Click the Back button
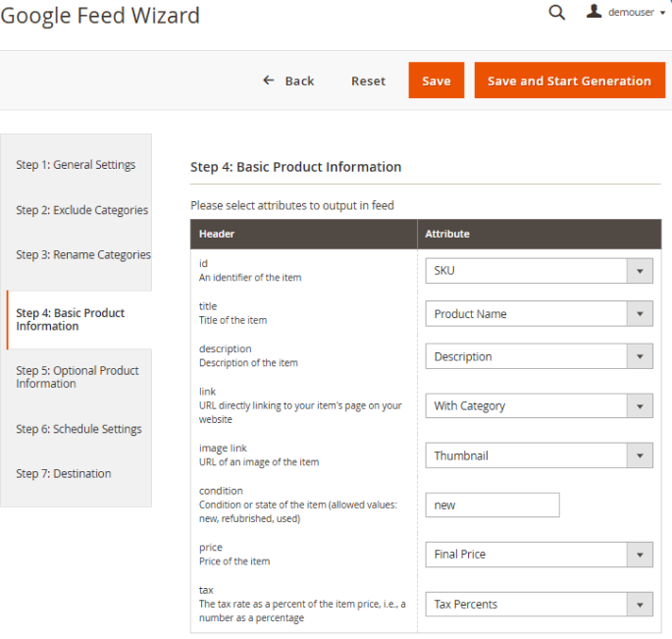Image resolution: width=672 pixels, height=639 pixels. [288, 80]
